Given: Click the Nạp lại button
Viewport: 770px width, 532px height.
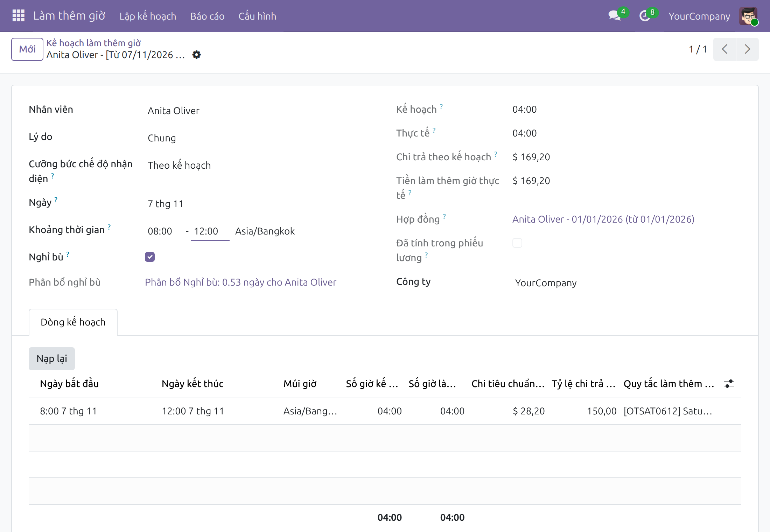Looking at the screenshot, I should [52, 358].
